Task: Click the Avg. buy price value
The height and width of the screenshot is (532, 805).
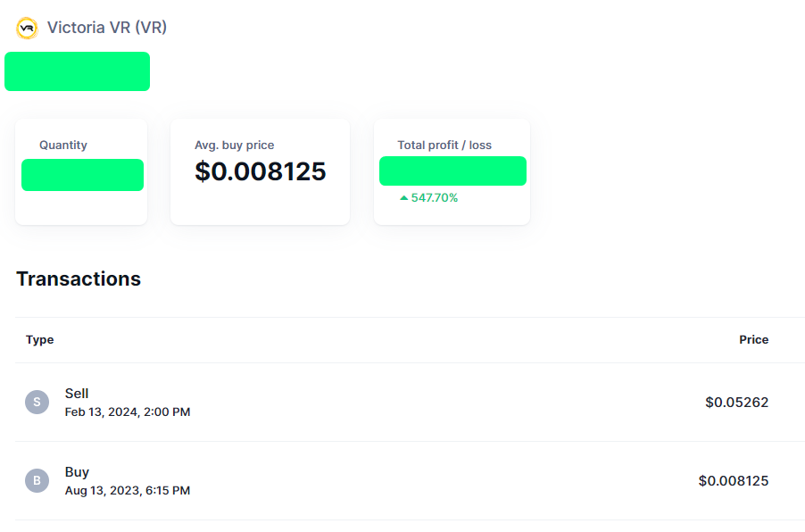Action: (260, 171)
